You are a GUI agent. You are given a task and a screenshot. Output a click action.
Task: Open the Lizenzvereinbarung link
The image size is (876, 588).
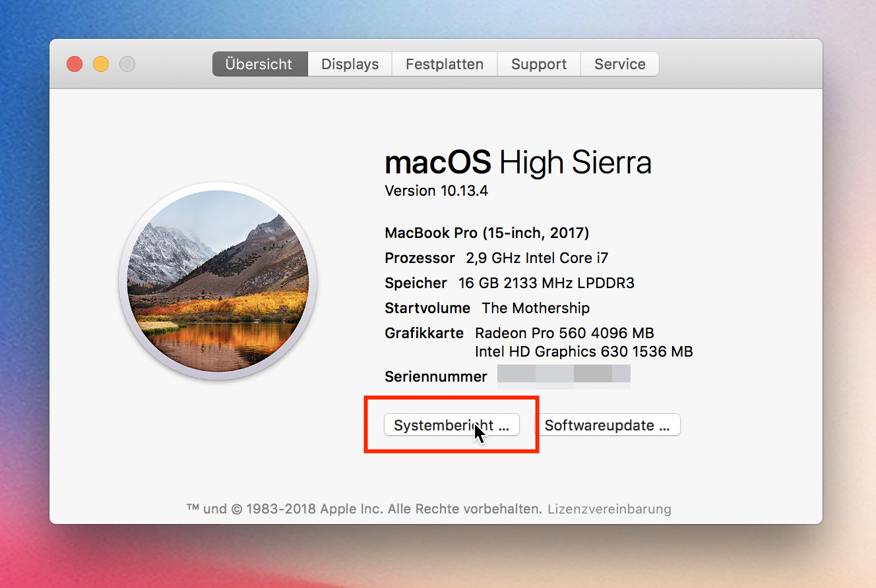[610, 509]
